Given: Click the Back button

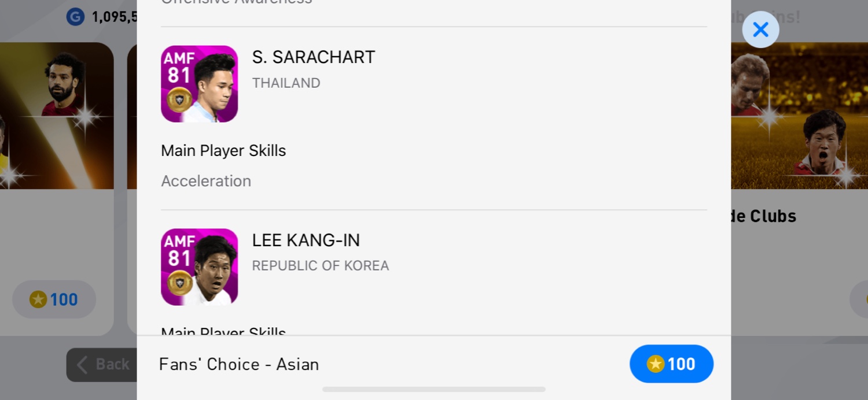Looking at the screenshot, I should [x=102, y=364].
